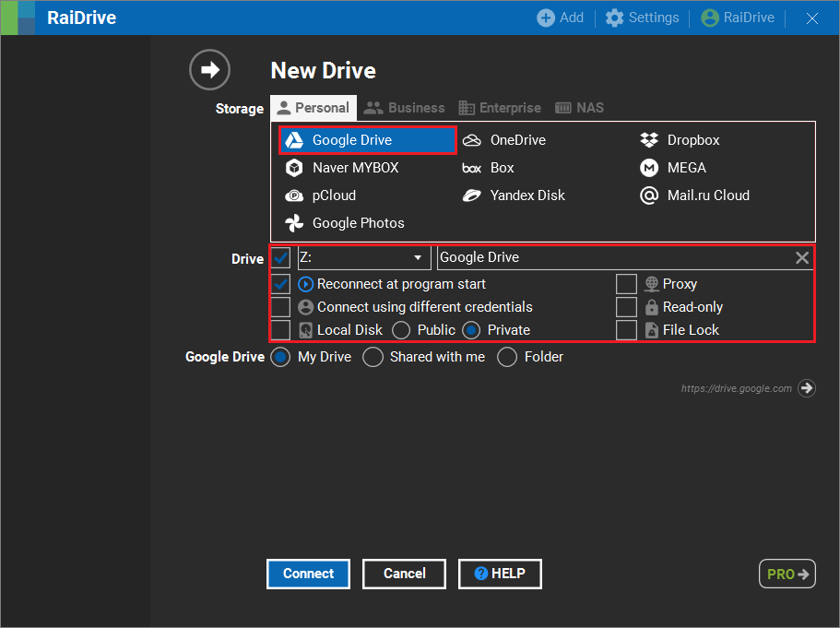Screen dimensions: 840x628
Task: Open the NAS storage tab
Action: 579,108
